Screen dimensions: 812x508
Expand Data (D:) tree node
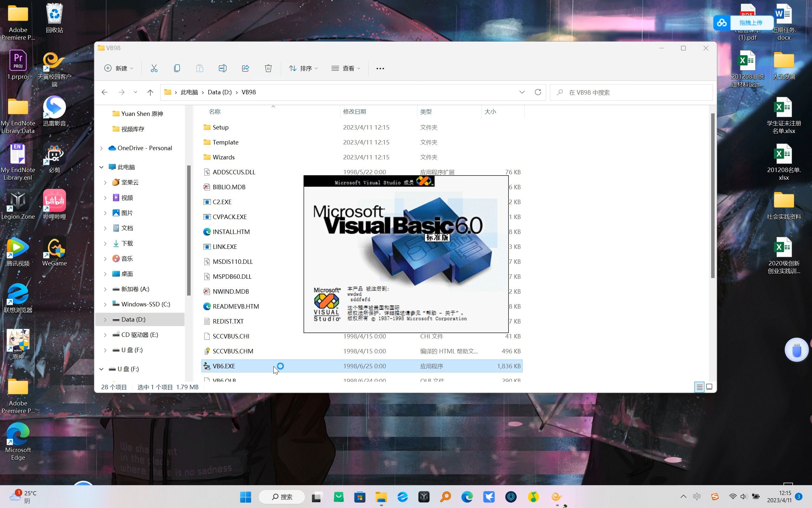coord(105,319)
